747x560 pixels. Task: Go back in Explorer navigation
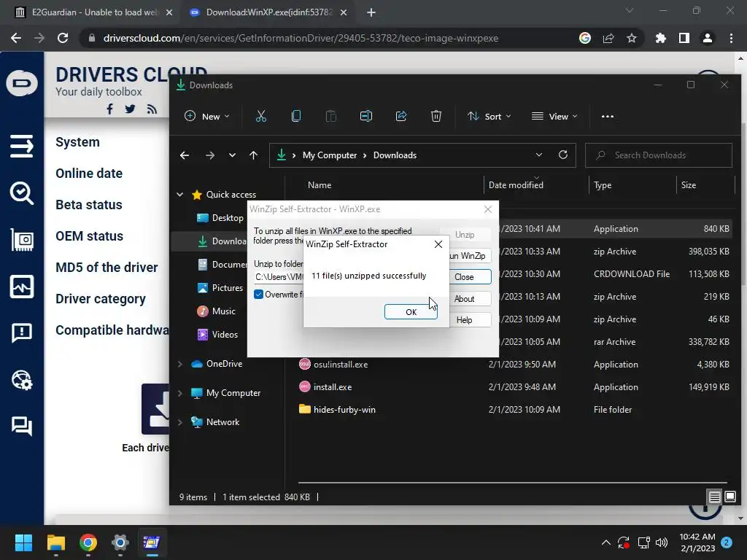tap(185, 155)
